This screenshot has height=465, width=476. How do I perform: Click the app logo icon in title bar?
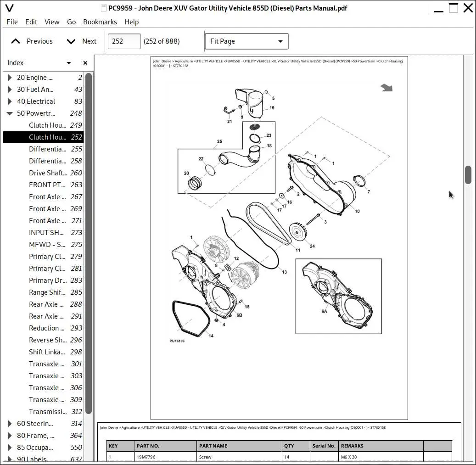(x=10, y=8)
